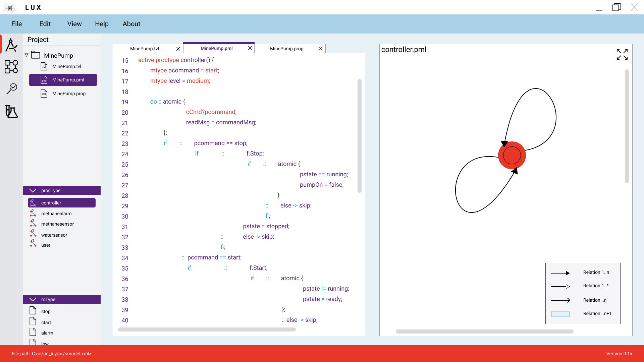Image resolution: width=644 pixels, height=362 pixels.
Task: Click the stop mType document icon
Action: (x=33, y=310)
